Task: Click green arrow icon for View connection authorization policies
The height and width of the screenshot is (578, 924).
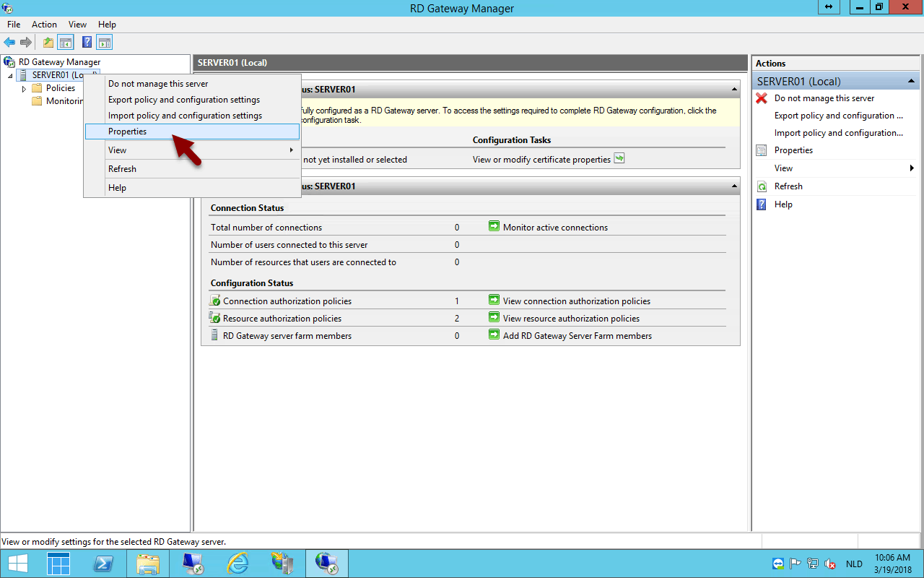Action: click(x=494, y=300)
